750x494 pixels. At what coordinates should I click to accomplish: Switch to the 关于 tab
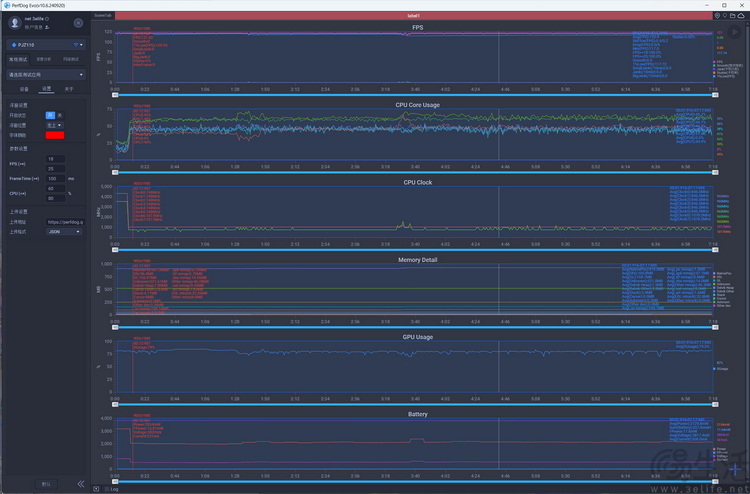click(x=69, y=89)
